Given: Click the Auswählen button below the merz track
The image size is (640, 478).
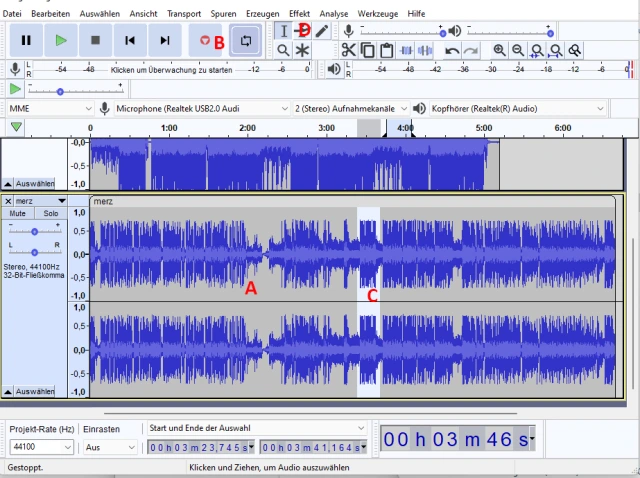Looking at the screenshot, I should (35, 391).
